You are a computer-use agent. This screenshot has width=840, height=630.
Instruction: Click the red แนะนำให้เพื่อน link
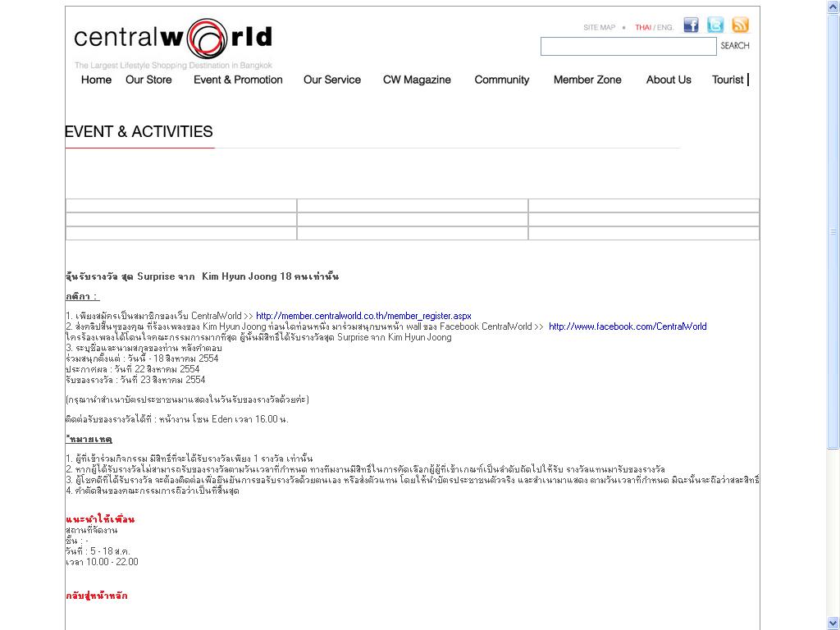100,519
